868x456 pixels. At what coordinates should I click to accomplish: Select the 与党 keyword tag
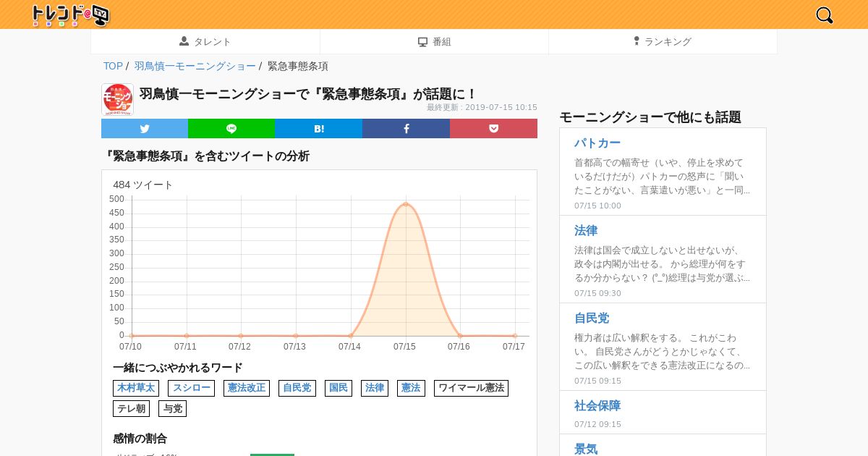[172, 408]
